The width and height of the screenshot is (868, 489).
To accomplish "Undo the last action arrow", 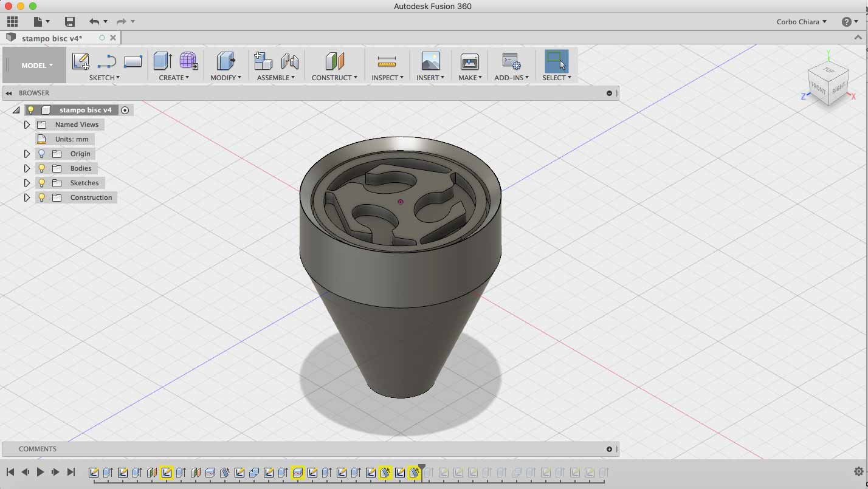I will click(94, 22).
